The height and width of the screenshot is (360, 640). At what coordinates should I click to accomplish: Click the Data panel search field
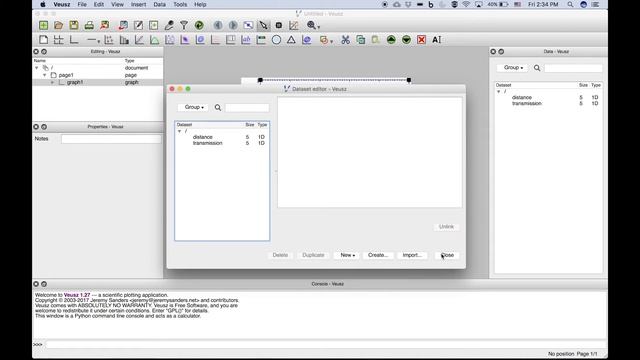573,68
